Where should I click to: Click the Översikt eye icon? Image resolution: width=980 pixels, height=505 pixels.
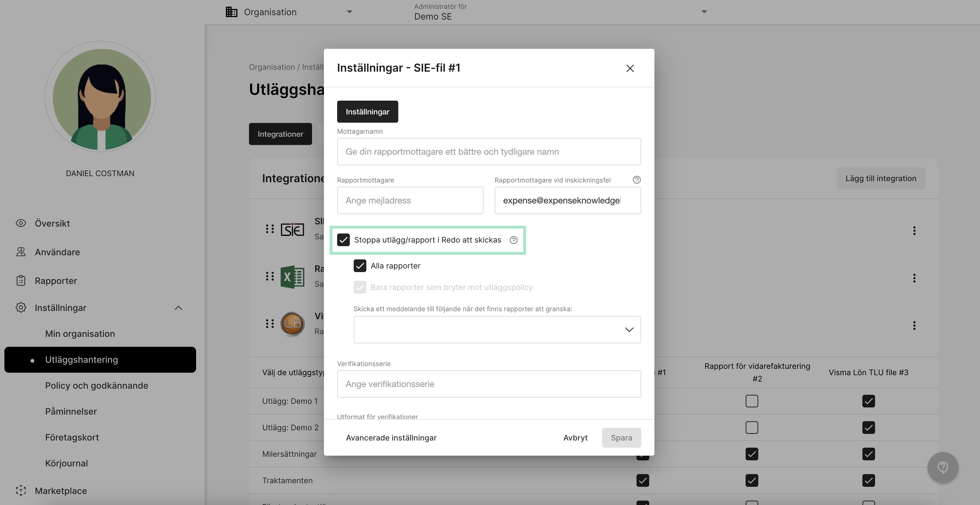[21, 223]
